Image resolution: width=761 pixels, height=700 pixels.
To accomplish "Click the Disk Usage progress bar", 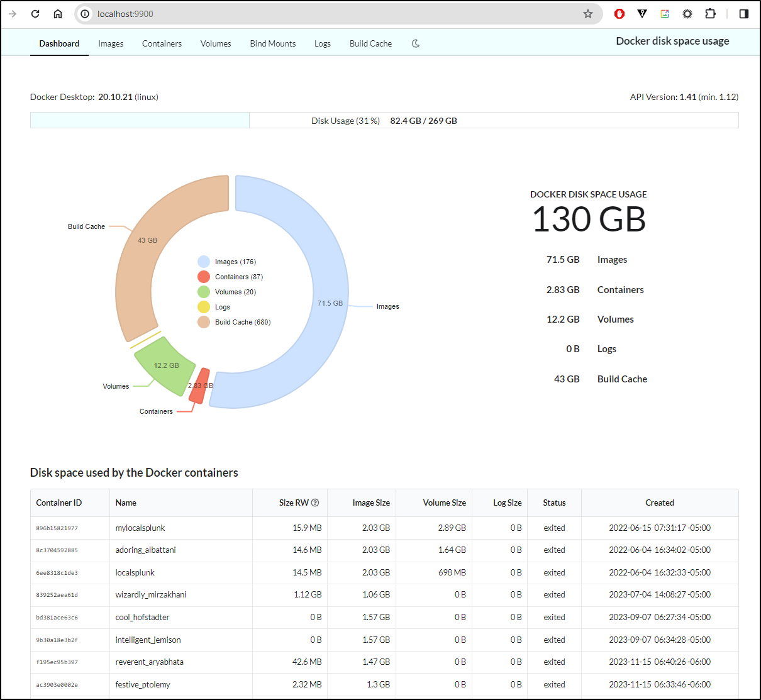I will tap(384, 121).
